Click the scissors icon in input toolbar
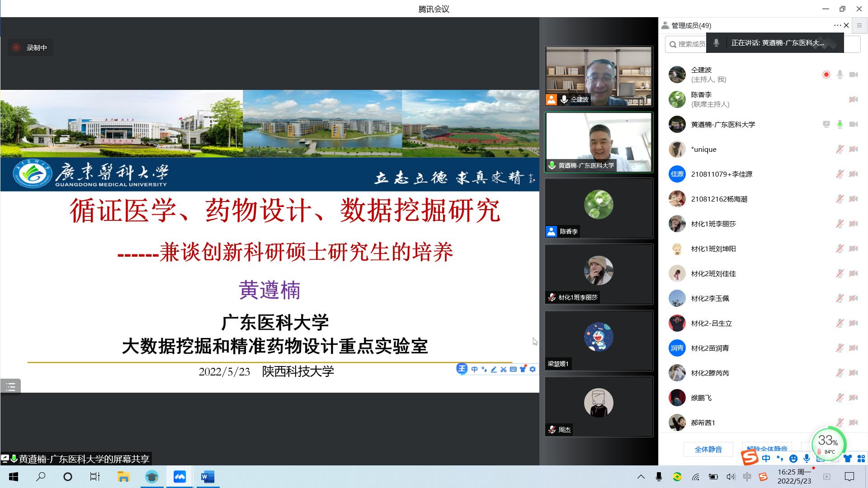Screen dimensions: 868x488 point(503,369)
